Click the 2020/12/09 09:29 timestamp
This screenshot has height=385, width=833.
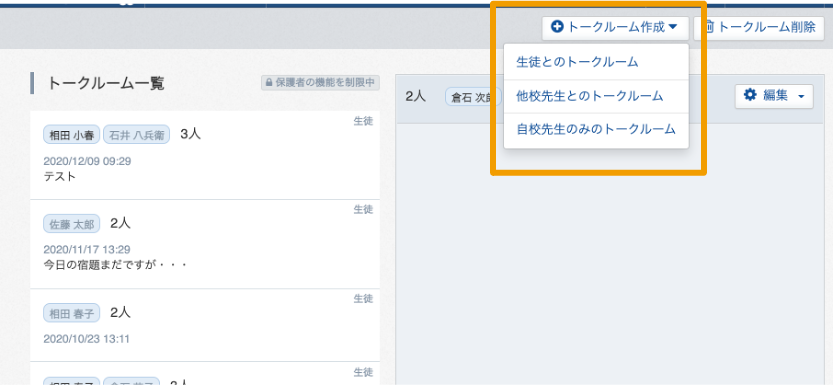tap(87, 161)
